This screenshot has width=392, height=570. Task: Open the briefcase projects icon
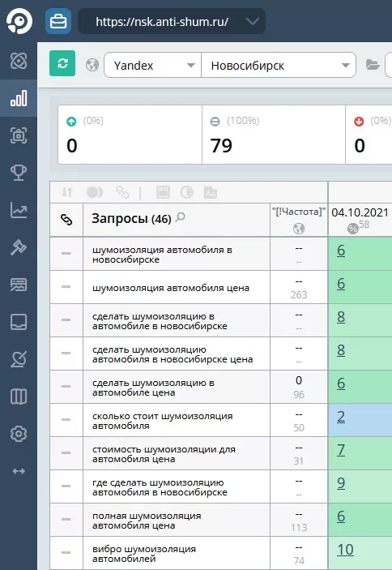coord(58,21)
